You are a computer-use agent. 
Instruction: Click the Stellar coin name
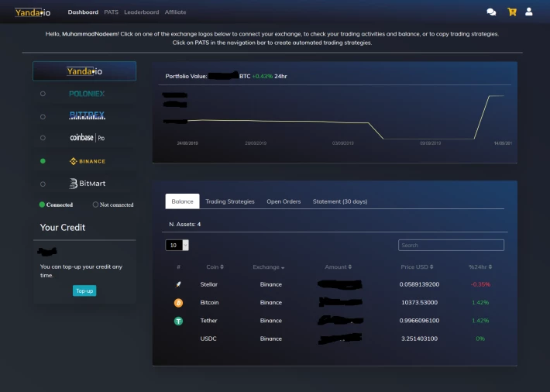pyautogui.click(x=208, y=284)
